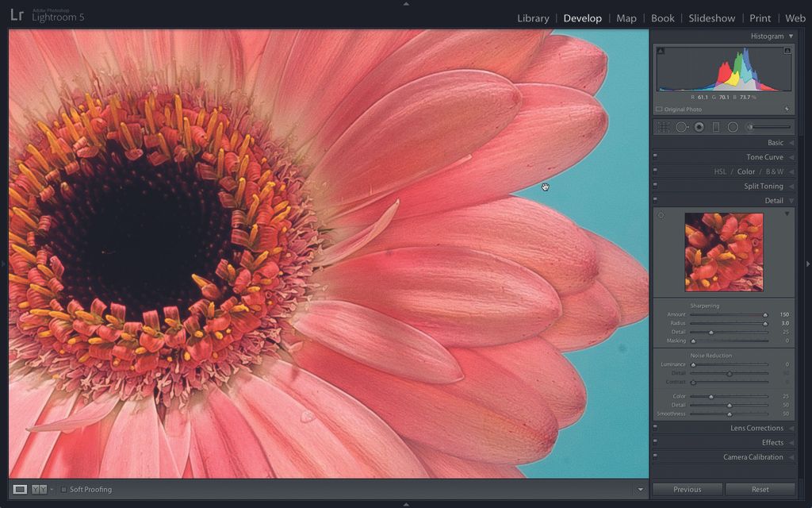Click the Reset button
This screenshot has width=812, height=508.
[760, 489]
